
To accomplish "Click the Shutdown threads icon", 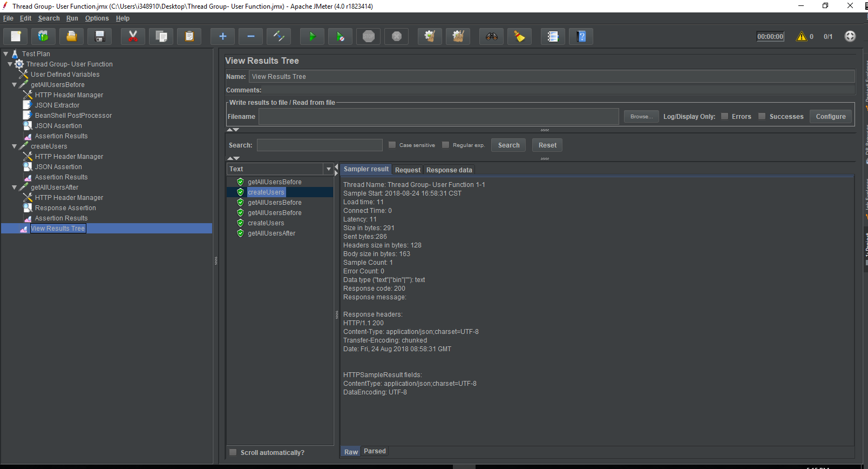I will 396,36.
